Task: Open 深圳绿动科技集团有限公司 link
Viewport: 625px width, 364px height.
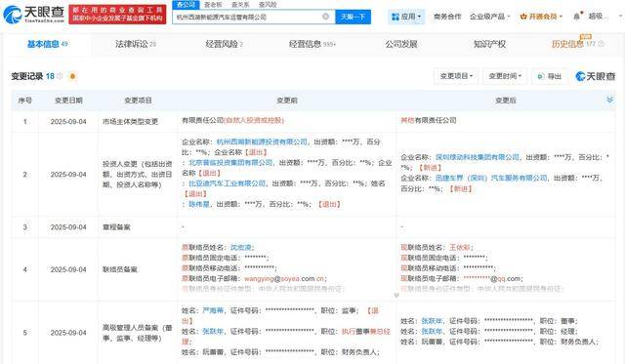Action: pos(478,157)
